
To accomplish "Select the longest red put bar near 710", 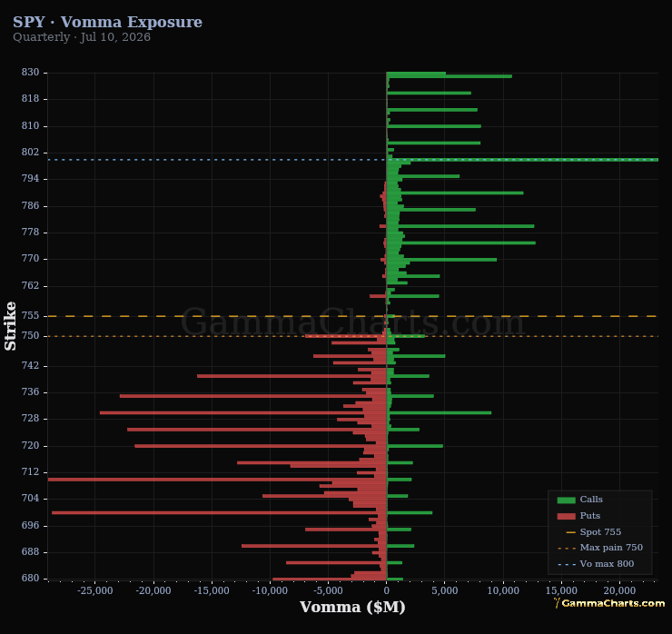I will 217,480.
